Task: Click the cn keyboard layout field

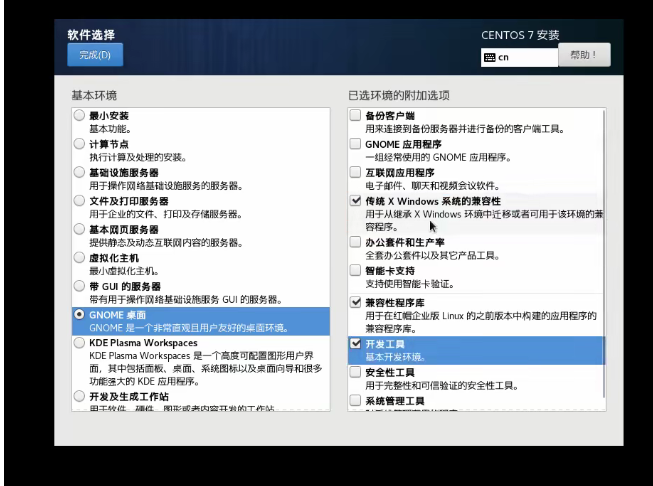Action: 519,57
